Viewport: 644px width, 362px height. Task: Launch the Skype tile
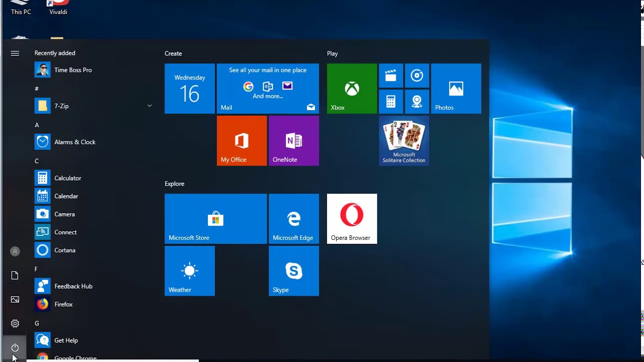coord(294,271)
